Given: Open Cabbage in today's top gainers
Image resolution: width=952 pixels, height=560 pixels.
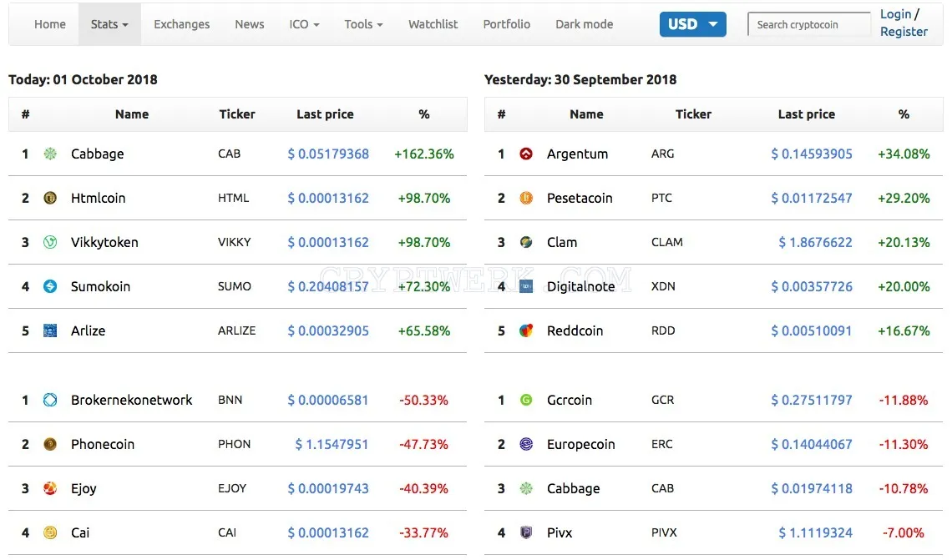Looking at the screenshot, I should tap(97, 154).
